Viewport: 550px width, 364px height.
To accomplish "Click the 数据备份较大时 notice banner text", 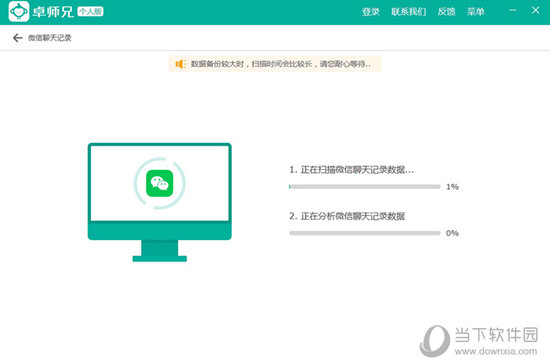I will 281,64.
